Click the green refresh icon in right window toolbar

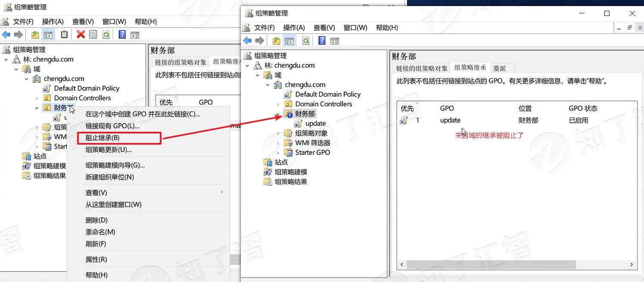[305, 40]
